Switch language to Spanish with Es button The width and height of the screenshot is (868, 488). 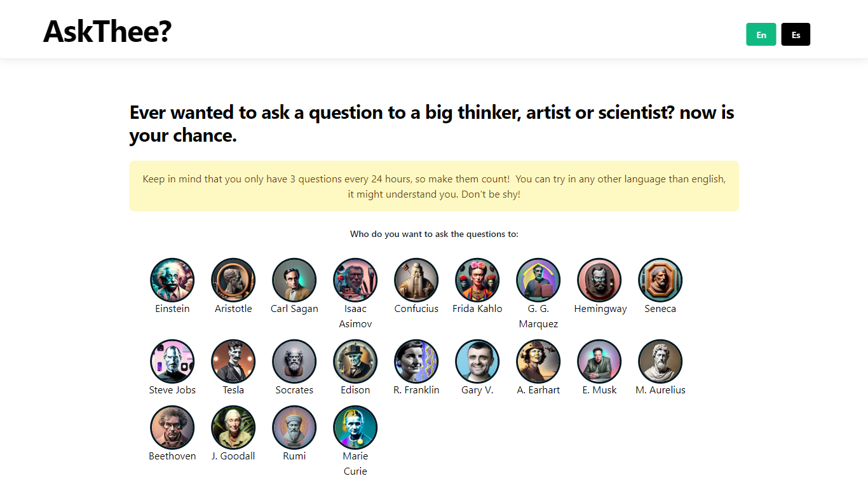[x=796, y=35]
